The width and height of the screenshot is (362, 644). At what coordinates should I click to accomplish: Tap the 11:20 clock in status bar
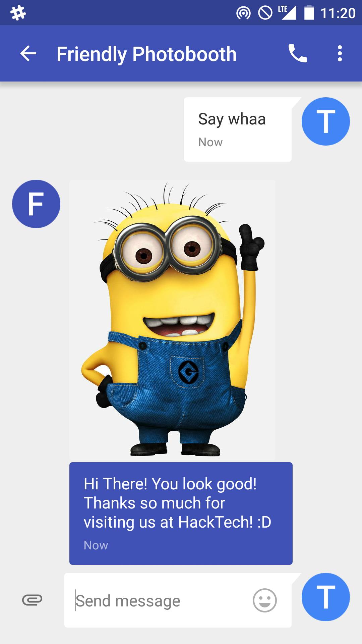click(338, 13)
